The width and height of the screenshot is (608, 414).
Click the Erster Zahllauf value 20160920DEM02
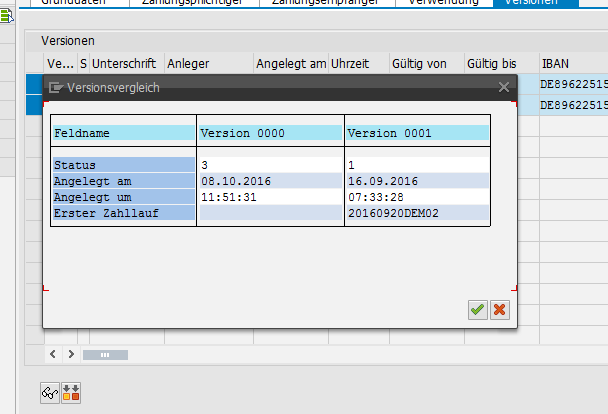390,213
